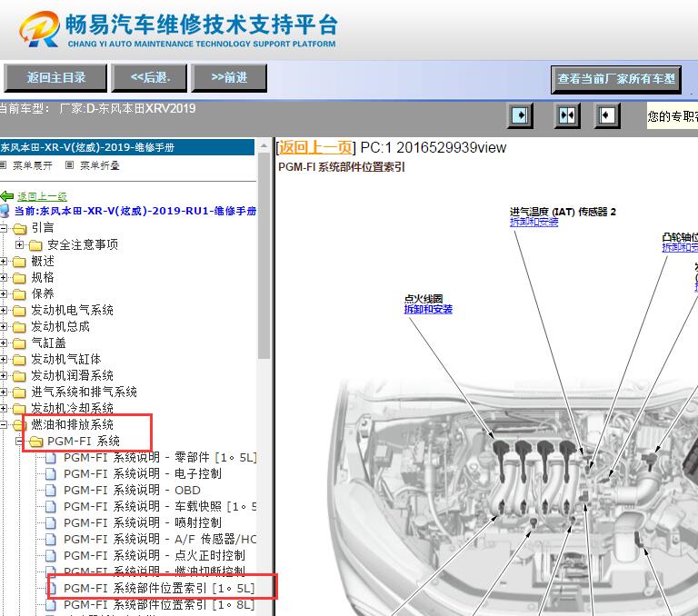Click the folder icon beside 发动机润滑系统
Screen dimensions: 698x616
tap(19, 376)
